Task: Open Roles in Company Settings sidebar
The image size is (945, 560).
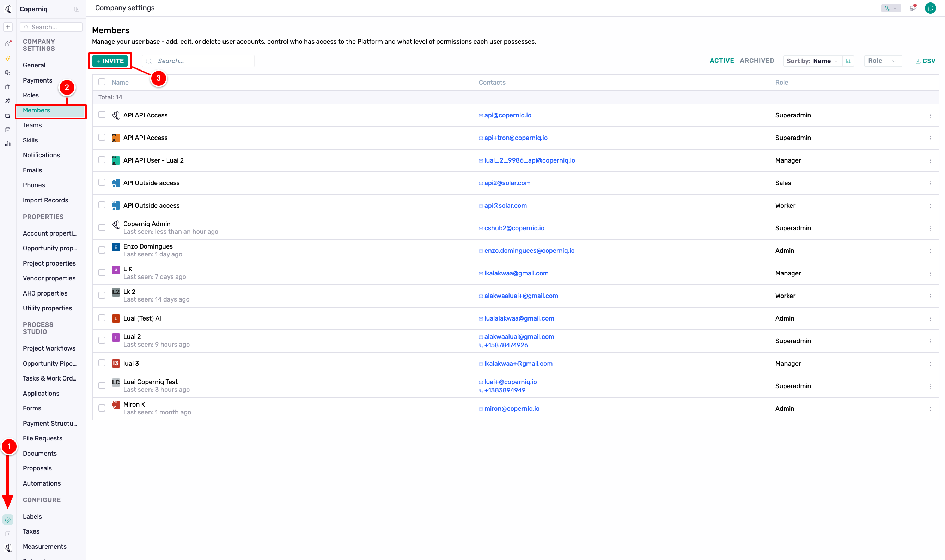Action: (31, 95)
